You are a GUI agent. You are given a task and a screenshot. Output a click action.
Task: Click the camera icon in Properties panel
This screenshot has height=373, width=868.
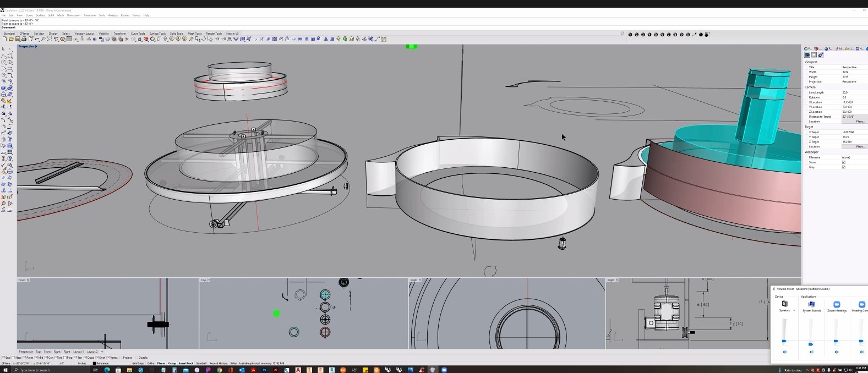click(x=807, y=55)
